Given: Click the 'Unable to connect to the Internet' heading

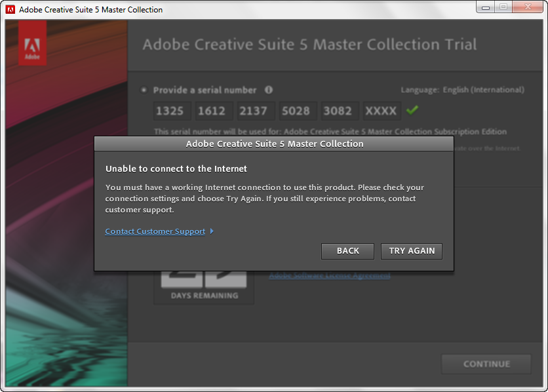Looking at the screenshot, I should (176, 168).
